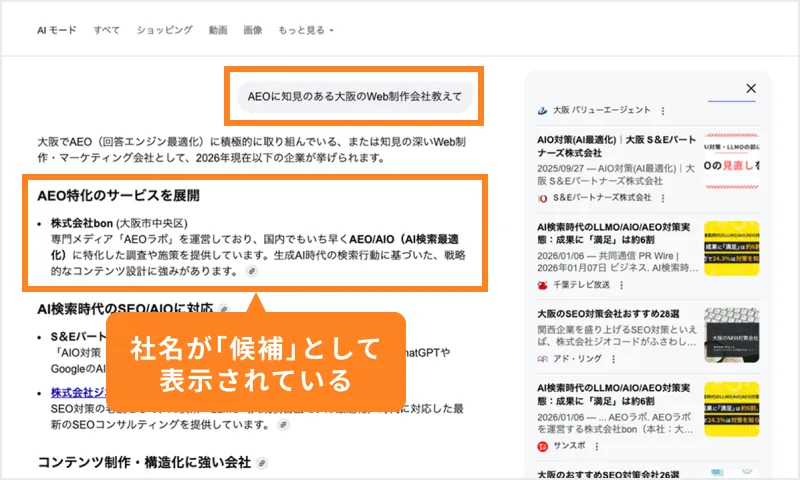Viewport: 800px width, 480px height.
Task: Click source link icon beside AI検索時代のSEO/AIOに対応 heading
Action: (224, 310)
